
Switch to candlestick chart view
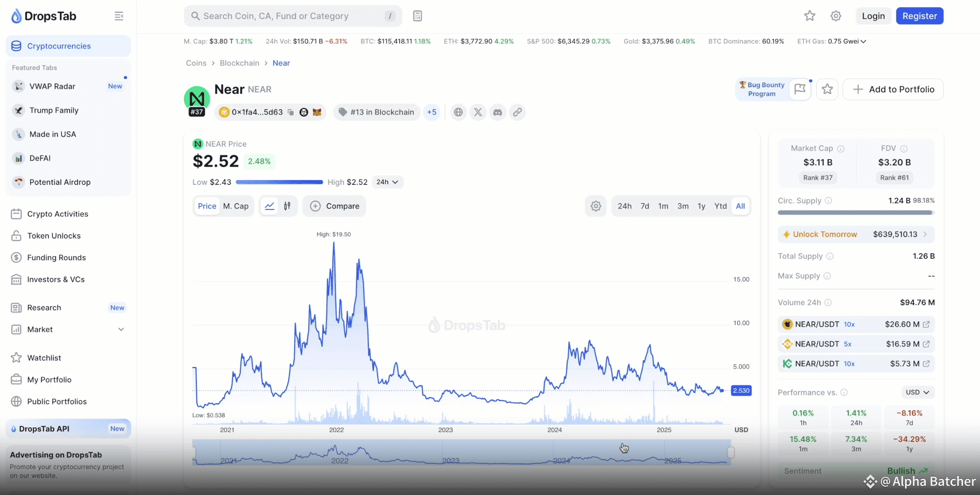click(x=287, y=206)
